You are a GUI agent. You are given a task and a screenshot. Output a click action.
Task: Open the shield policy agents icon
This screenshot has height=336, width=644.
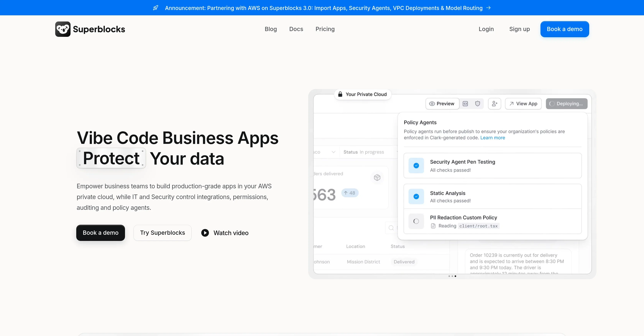click(x=477, y=104)
